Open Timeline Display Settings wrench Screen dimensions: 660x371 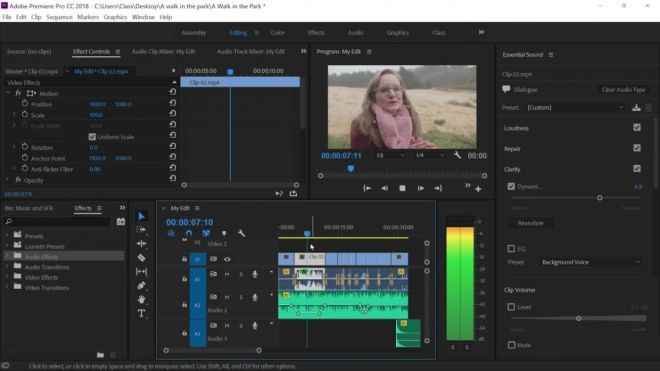[x=241, y=233]
